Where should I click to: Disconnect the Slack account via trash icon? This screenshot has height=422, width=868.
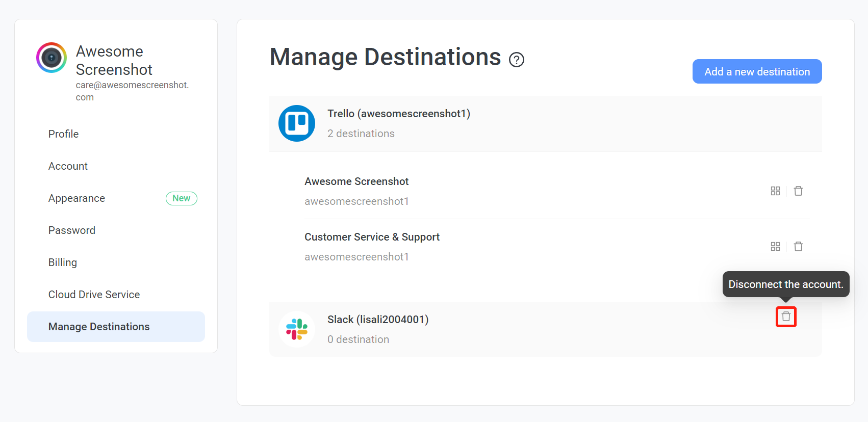click(786, 316)
